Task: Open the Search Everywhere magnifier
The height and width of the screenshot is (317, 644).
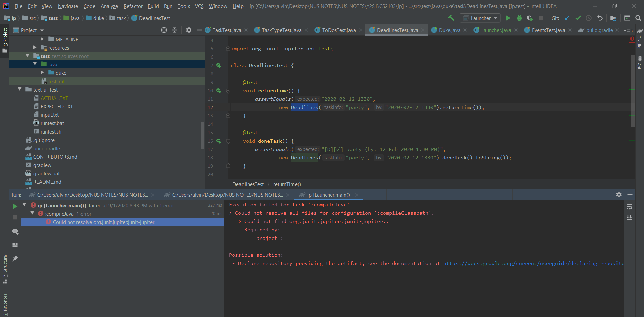Action: [638, 18]
